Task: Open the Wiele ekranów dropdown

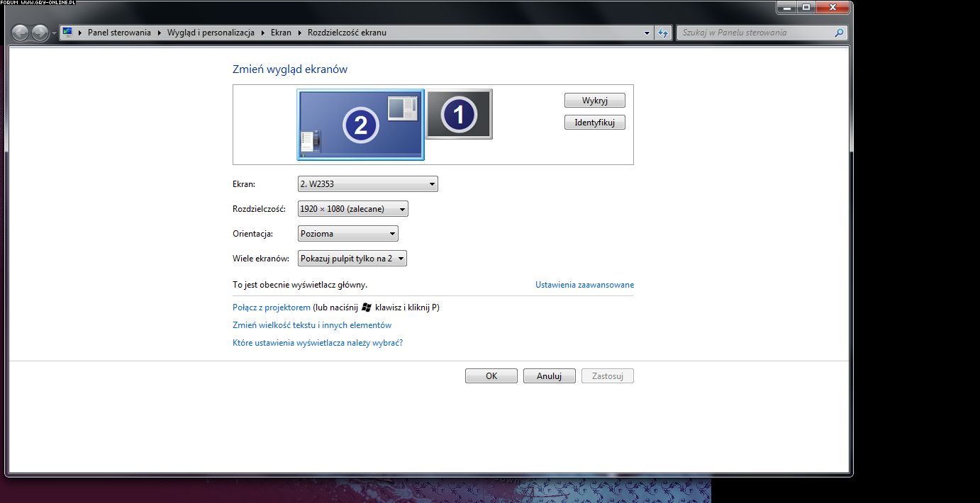Action: pyautogui.click(x=352, y=259)
